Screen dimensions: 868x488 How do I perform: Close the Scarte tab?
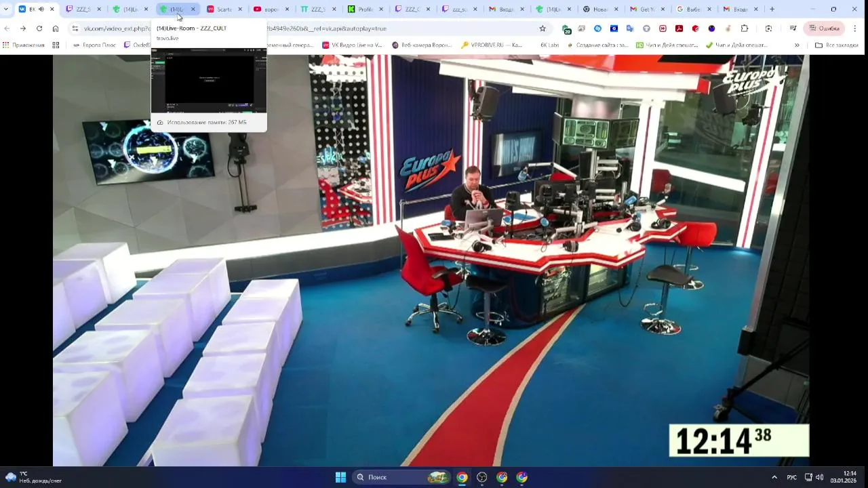(x=239, y=9)
